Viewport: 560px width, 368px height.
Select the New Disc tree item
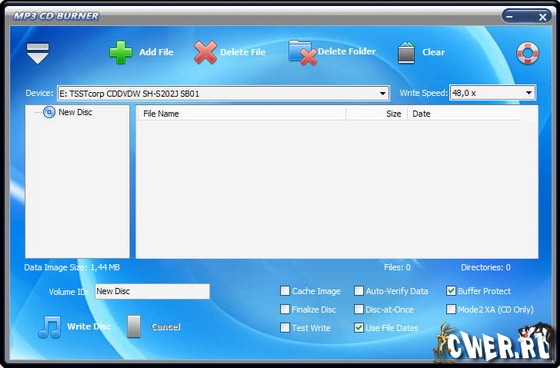[x=75, y=112]
